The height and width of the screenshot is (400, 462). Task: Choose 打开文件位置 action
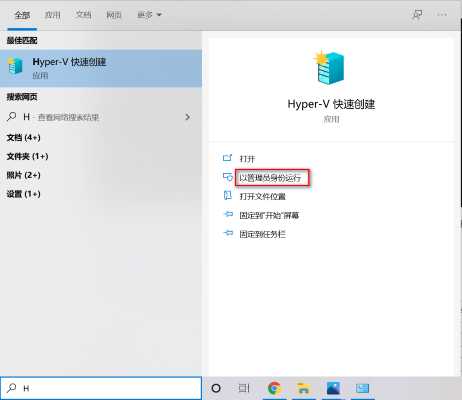tap(262, 197)
